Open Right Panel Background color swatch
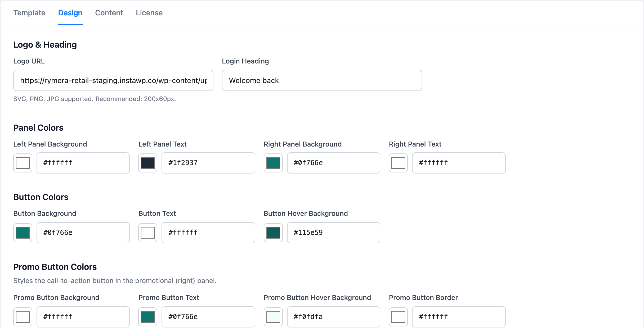Image resolution: width=644 pixels, height=328 pixels. pos(273,163)
